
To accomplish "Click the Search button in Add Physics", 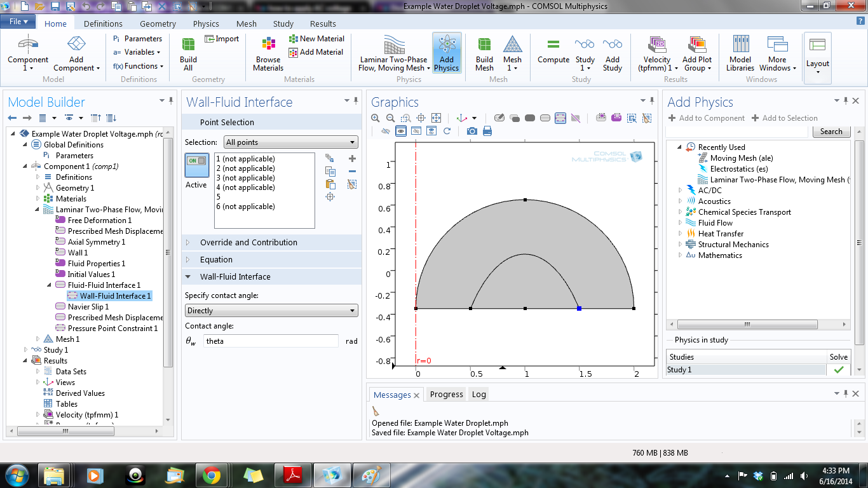I will (x=831, y=132).
